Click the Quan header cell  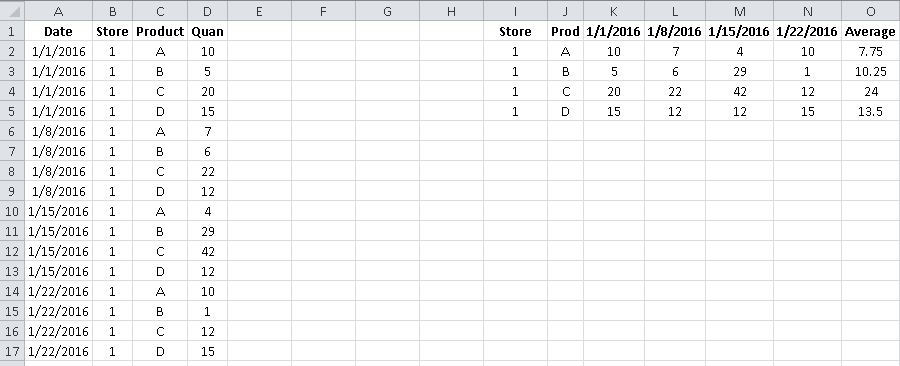[207, 31]
